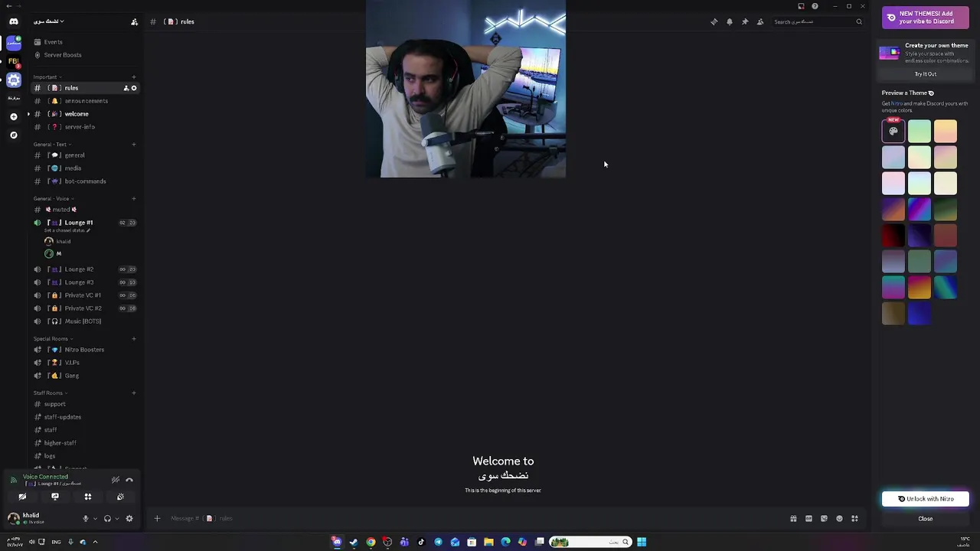The height and width of the screenshot is (551, 980).
Task: Share your screen button in voice panel
Action: (55, 497)
